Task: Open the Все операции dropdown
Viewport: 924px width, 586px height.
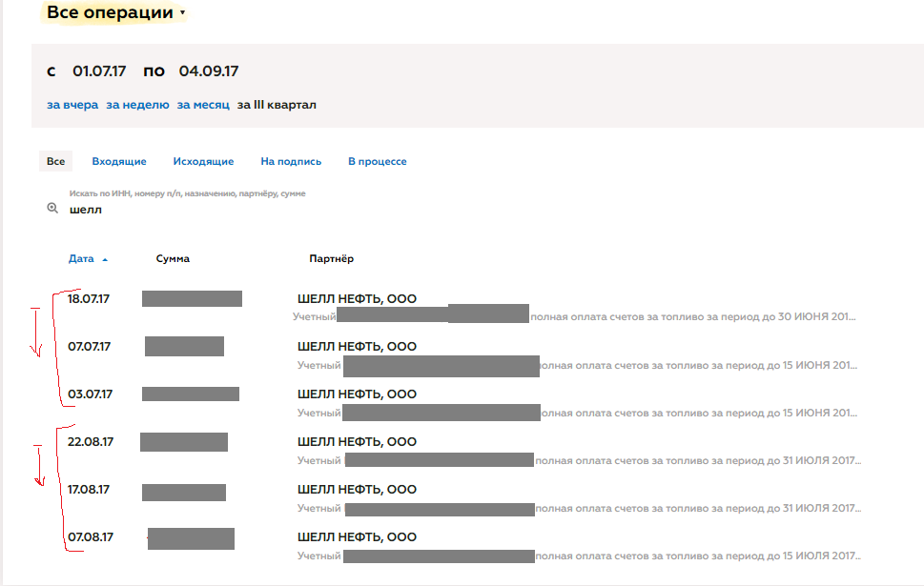Action: coord(115,12)
